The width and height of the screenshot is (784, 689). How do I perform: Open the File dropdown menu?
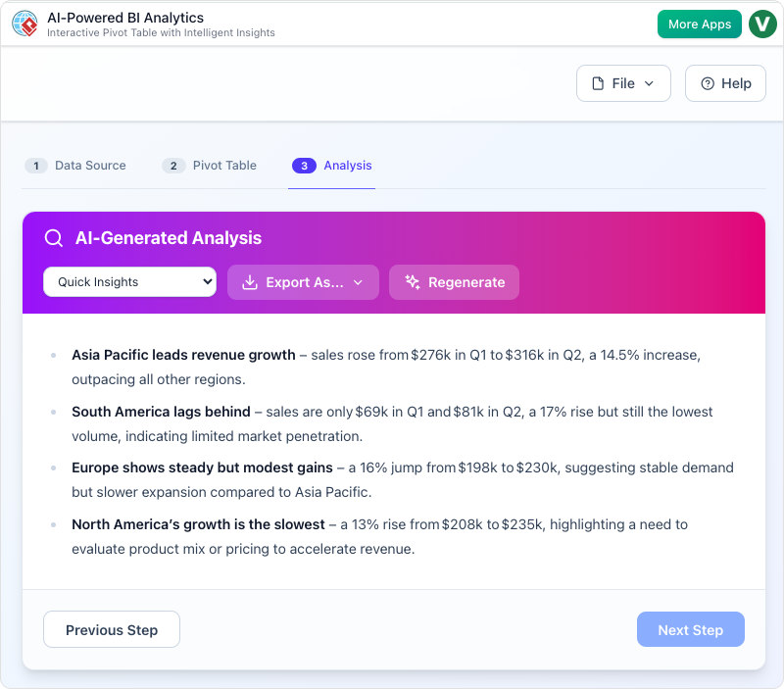tap(623, 83)
